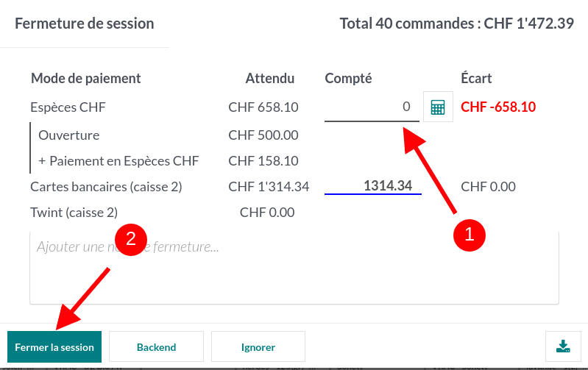The height and width of the screenshot is (370, 588).
Task: Open the Backend button
Action: 156,347
